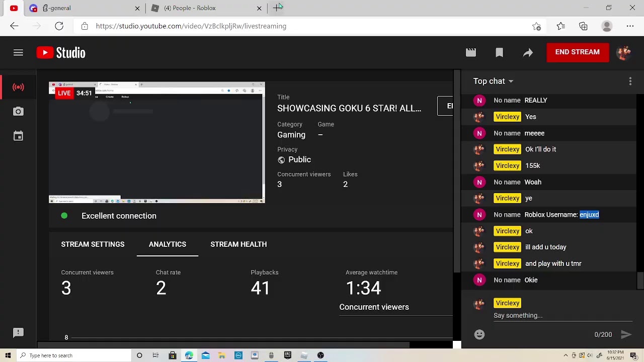Screen dimensions: 644x362
Task: Click the Playbacks value 41
Action: pos(261,288)
